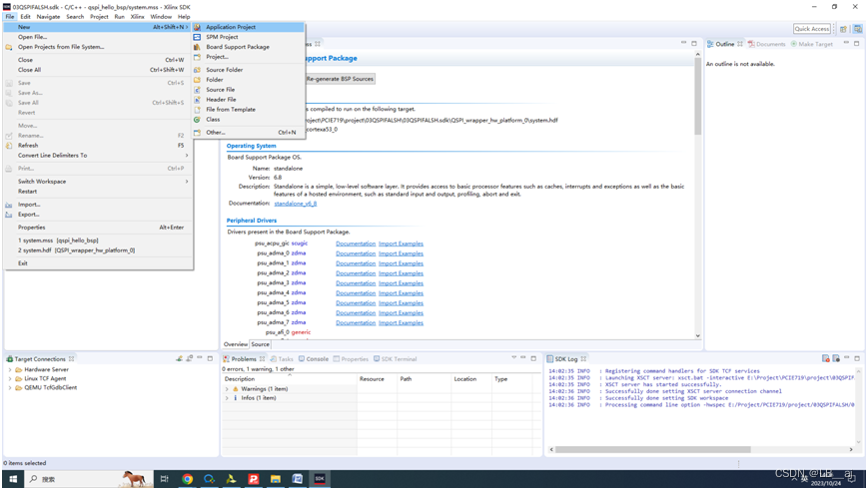The image size is (868, 490).
Task: Expand the Infos (1 item) row
Action: click(227, 398)
